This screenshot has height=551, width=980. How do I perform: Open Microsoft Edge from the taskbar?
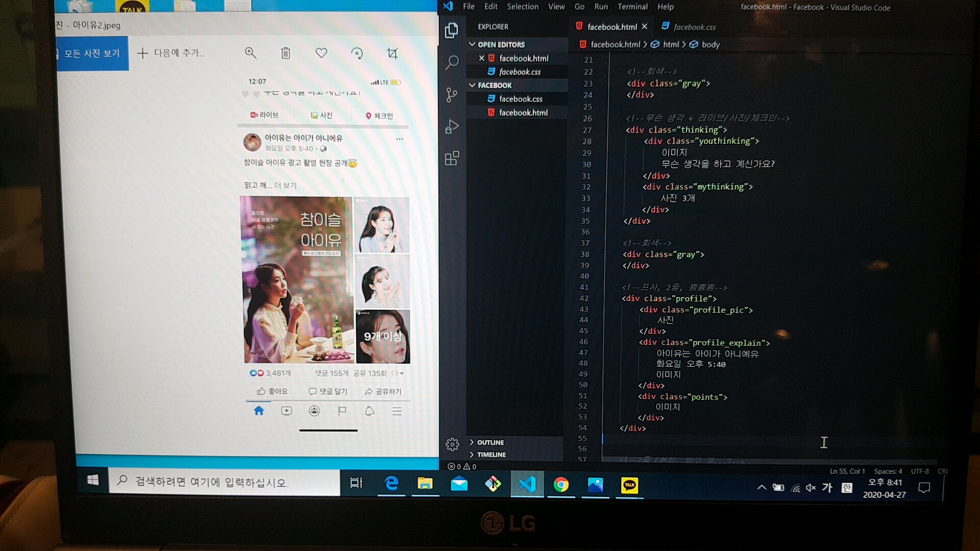click(x=391, y=483)
